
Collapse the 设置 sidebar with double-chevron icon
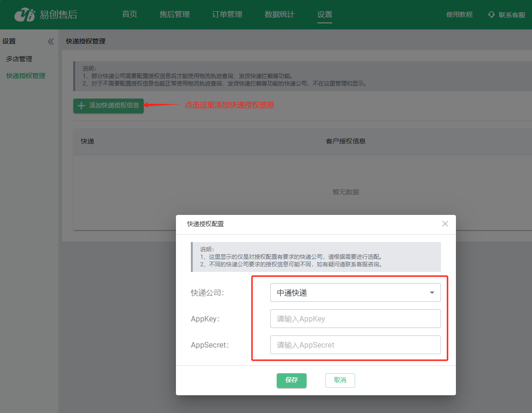[x=51, y=42]
